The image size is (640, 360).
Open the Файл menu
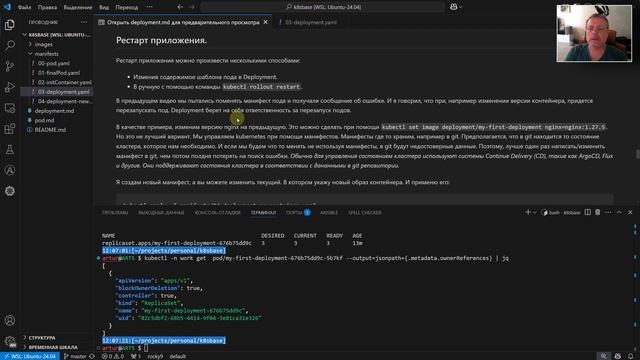pyautogui.click(x=24, y=7)
